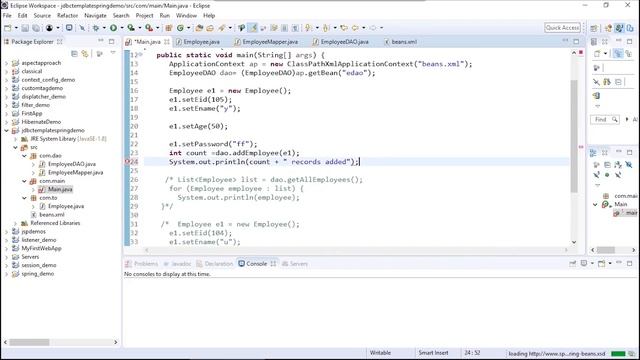Image resolution: width=640 pixels, height=360 pixels.
Task: Toggle Categorized view in task list
Action: pyautogui.click(x=618, y=53)
